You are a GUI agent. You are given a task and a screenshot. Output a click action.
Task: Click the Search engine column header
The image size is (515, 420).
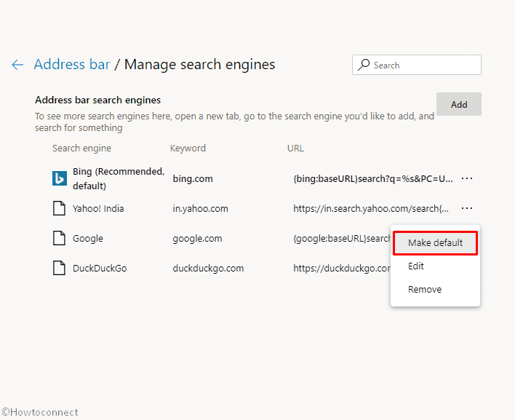(81, 148)
